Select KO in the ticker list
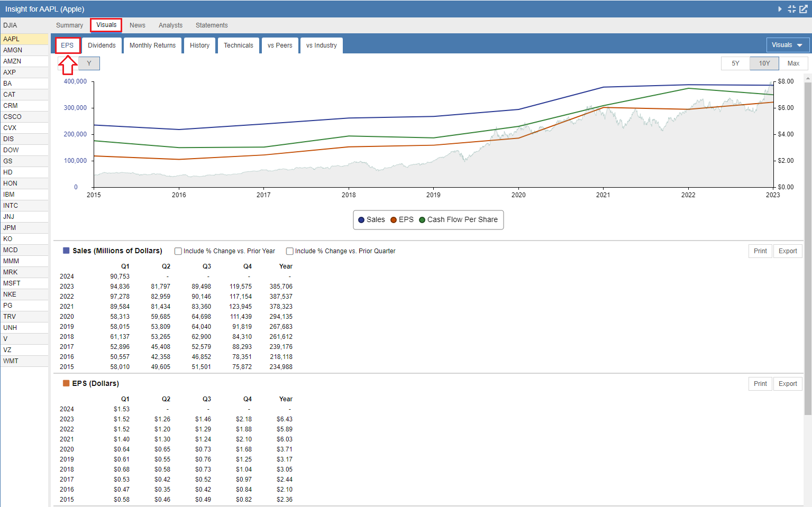This screenshot has width=812, height=507. tap(24, 239)
